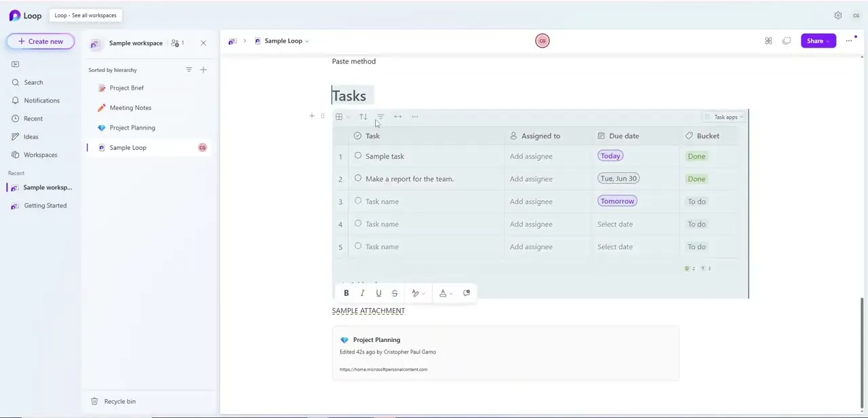The height and width of the screenshot is (418, 868).
Task: Add a comment from the floating toolbar
Action: (x=467, y=293)
